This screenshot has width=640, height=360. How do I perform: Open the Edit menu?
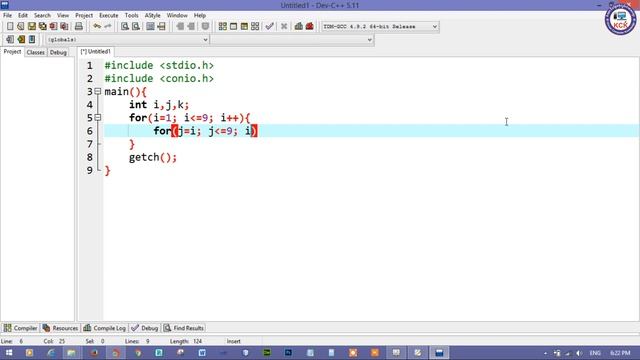tap(23, 15)
